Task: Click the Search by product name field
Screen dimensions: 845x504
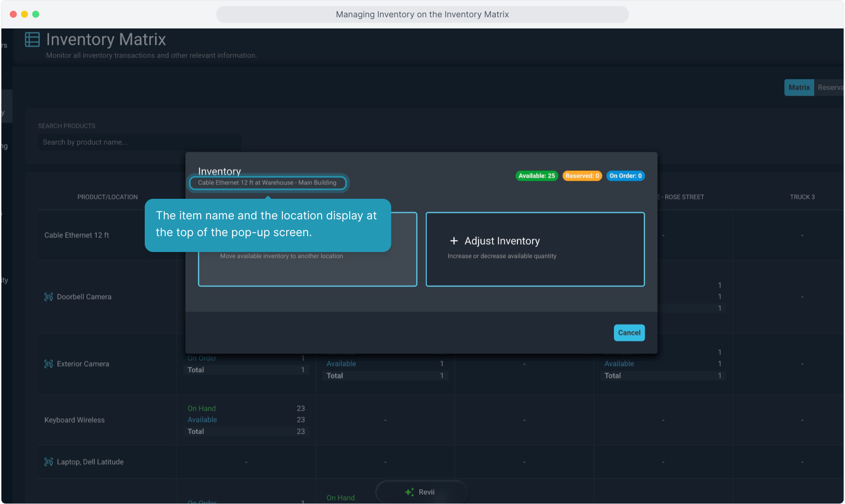Action: click(x=139, y=142)
